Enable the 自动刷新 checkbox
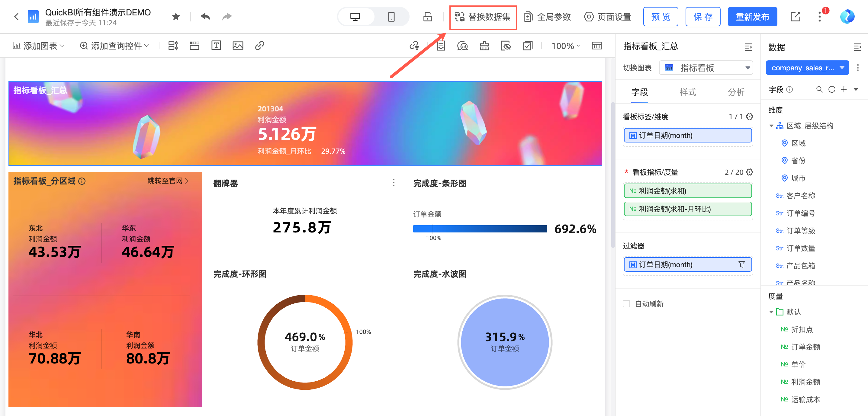Viewport: 868px width, 416px height. click(x=626, y=303)
